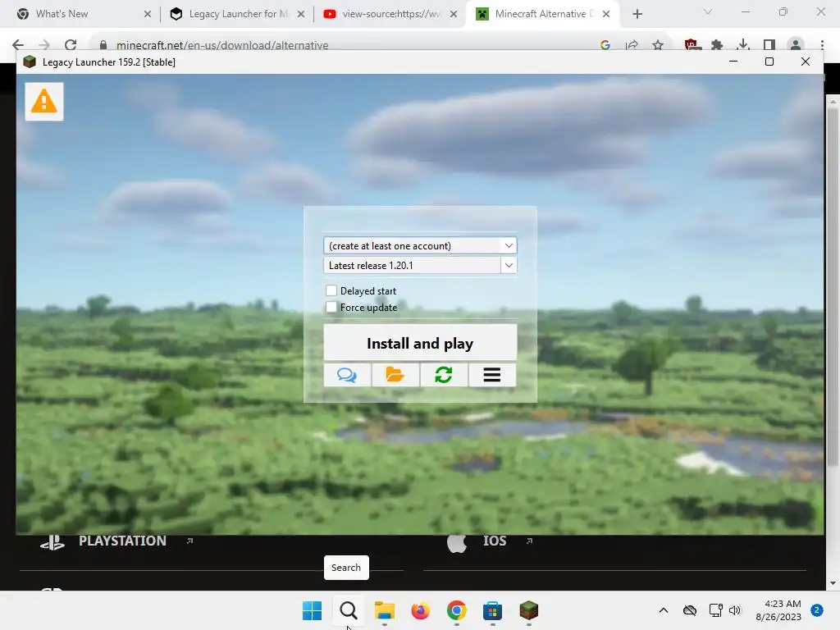Open the launcher hamburger menu button

[x=492, y=374]
